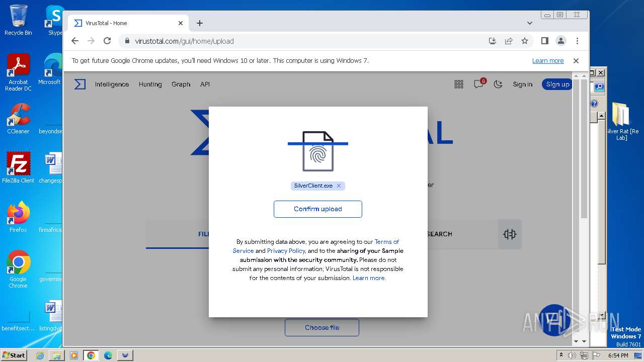644x362 pixels.
Task: Click the volume icon in system tray
Action: pos(573,355)
